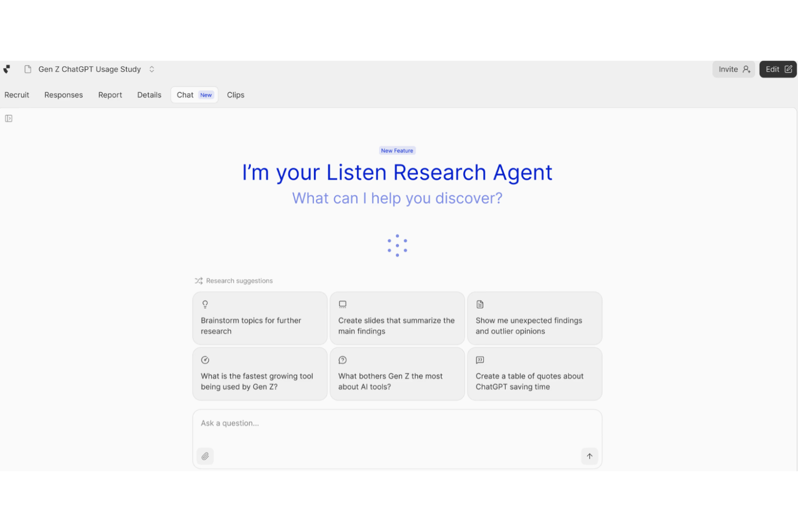Click the send arrow button
Viewport: 798px width, 532px height.
coord(589,456)
